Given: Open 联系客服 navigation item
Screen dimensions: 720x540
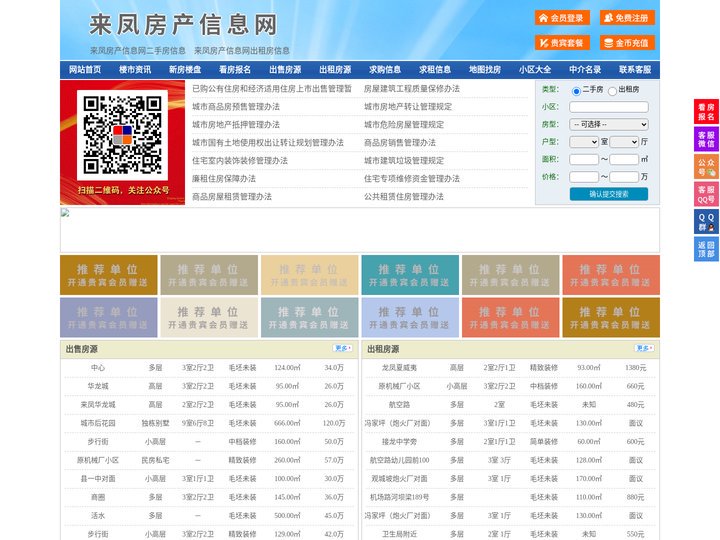Looking at the screenshot, I should tap(636, 70).
